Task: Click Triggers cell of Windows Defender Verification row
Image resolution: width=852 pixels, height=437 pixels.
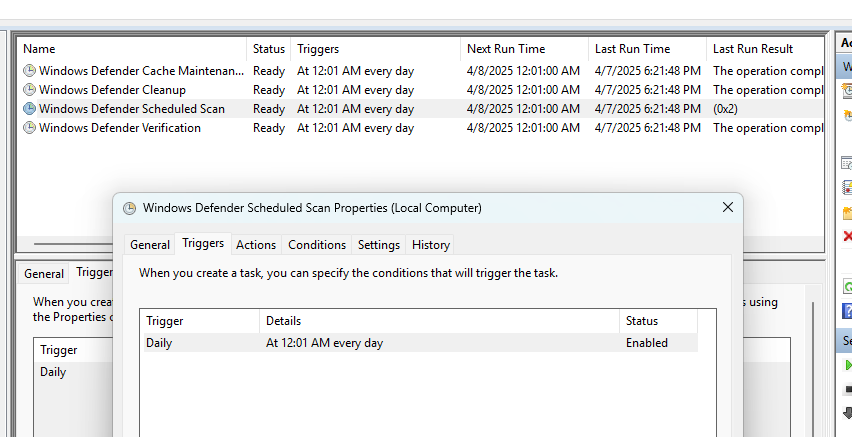Action: click(355, 128)
